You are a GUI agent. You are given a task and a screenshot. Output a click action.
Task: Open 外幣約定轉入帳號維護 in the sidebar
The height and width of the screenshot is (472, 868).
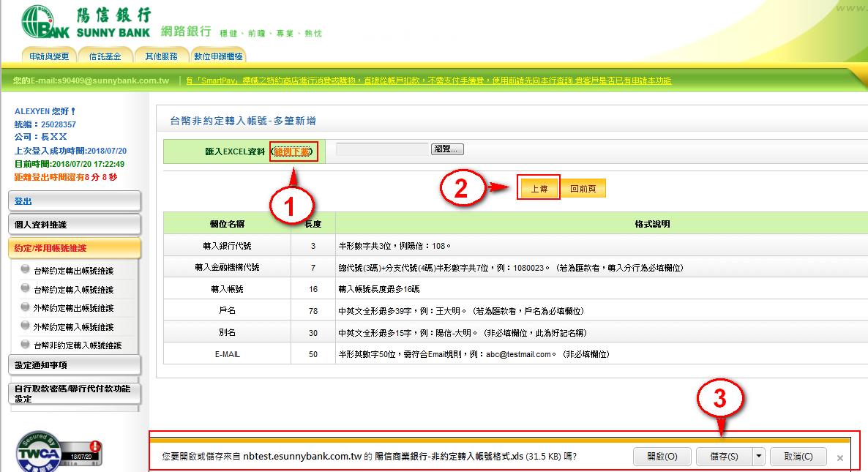click(74, 327)
